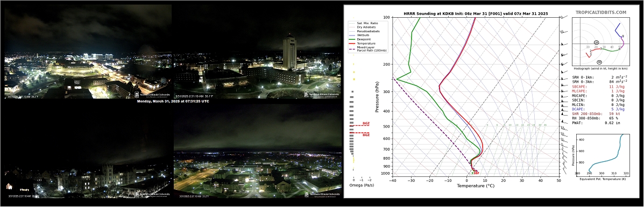
Task: Click the Northern Illinois University logo, tower webcam
Action: (322, 94)
